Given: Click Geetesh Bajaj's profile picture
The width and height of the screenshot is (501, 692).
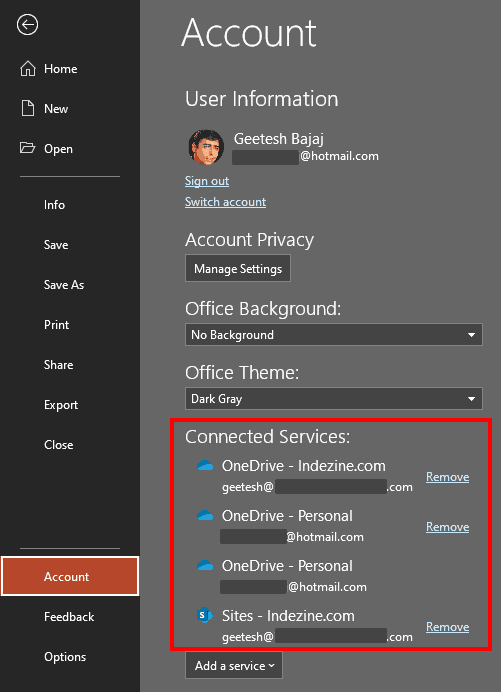Looking at the screenshot, I should [206, 147].
